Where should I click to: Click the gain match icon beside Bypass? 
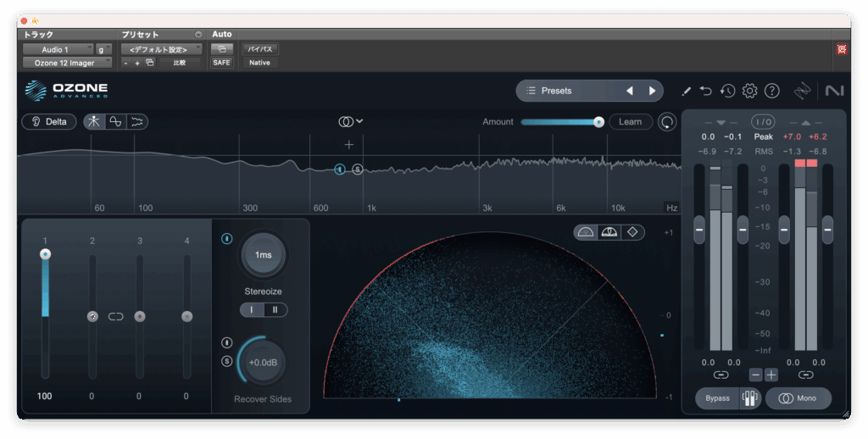[748, 398]
